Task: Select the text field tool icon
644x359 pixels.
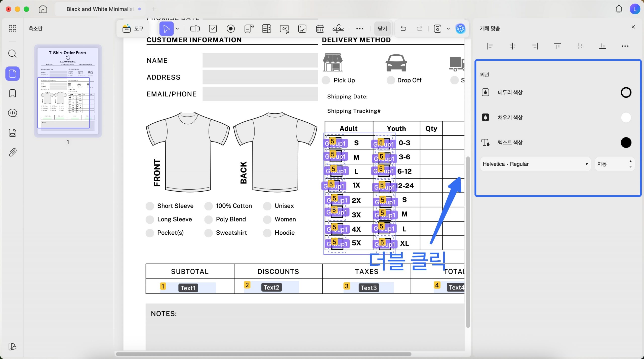Action: tap(195, 29)
